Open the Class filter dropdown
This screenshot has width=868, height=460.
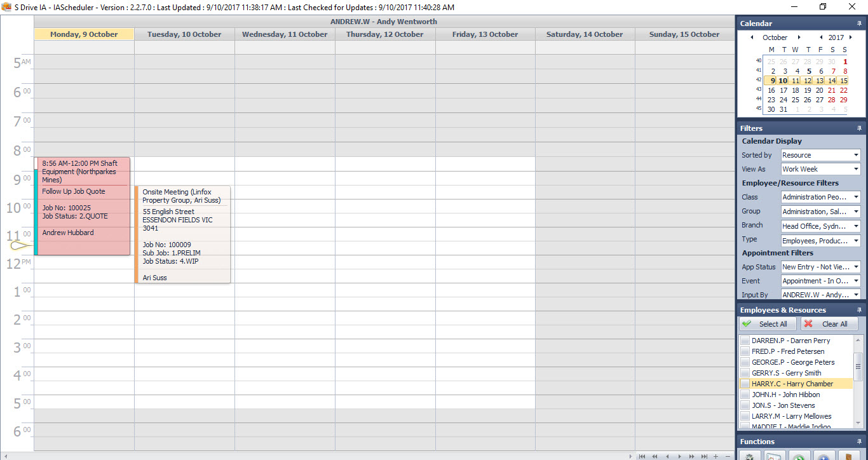856,197
